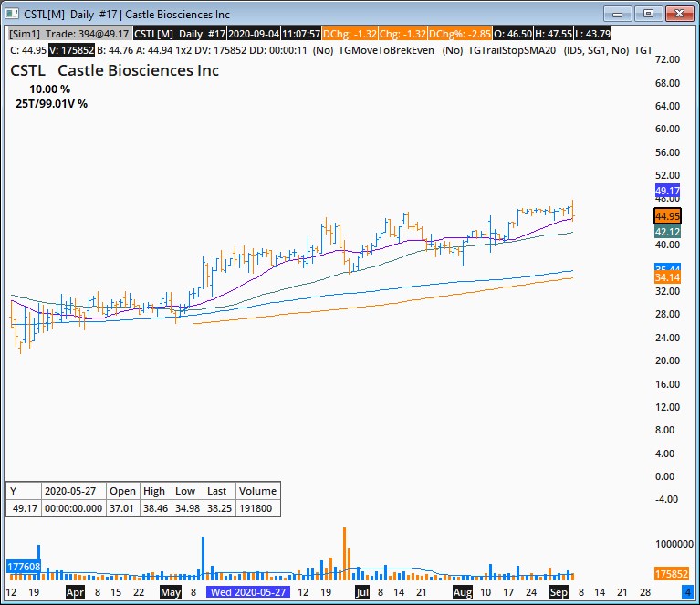This screenshot has height=605, width=700.
Task: Click the blue 4 box at time axis end
Action: (x=687, y=592)
